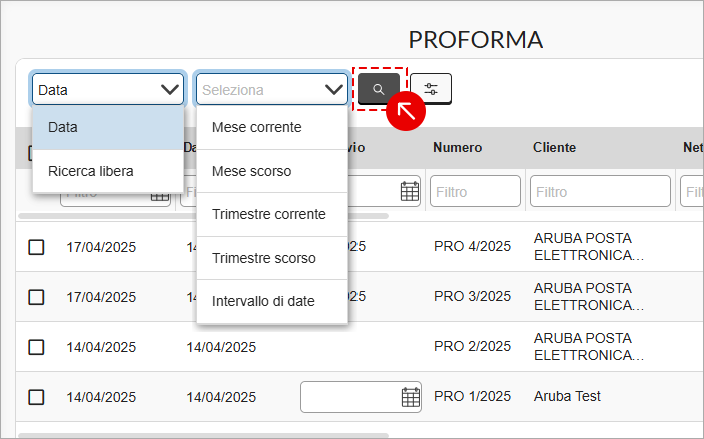Toggle the Seleziona period dropdown arrow
This screenshot has height=439, width=704.
(x=334, y=89)
